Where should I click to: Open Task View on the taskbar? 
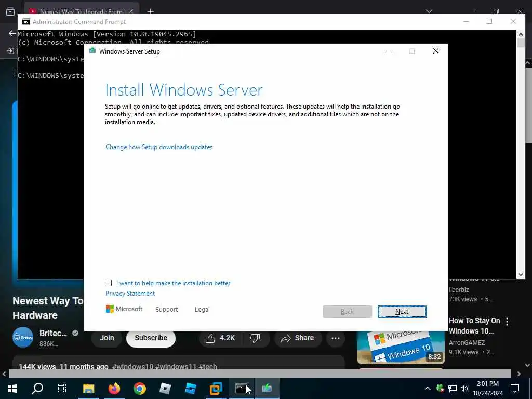62,389
